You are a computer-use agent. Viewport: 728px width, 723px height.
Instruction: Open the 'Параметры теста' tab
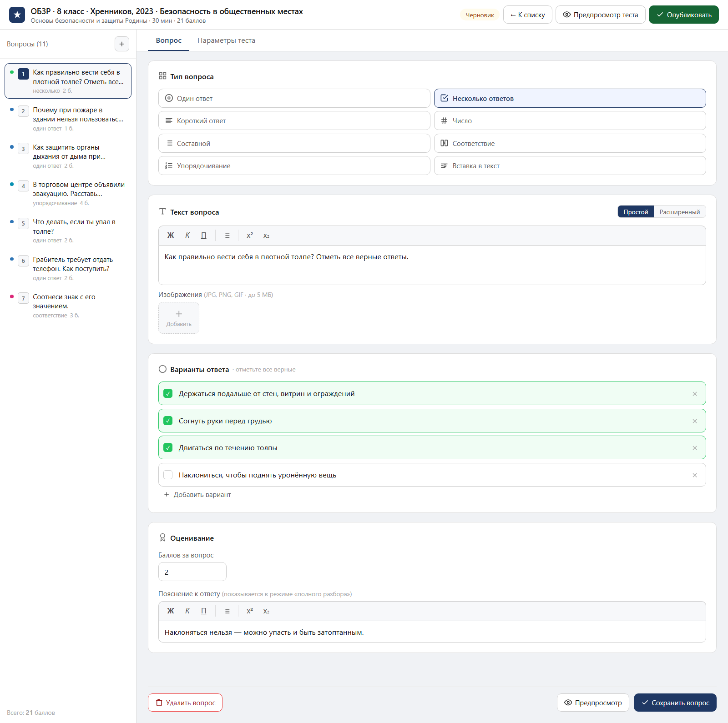click(x=226, y=40)
